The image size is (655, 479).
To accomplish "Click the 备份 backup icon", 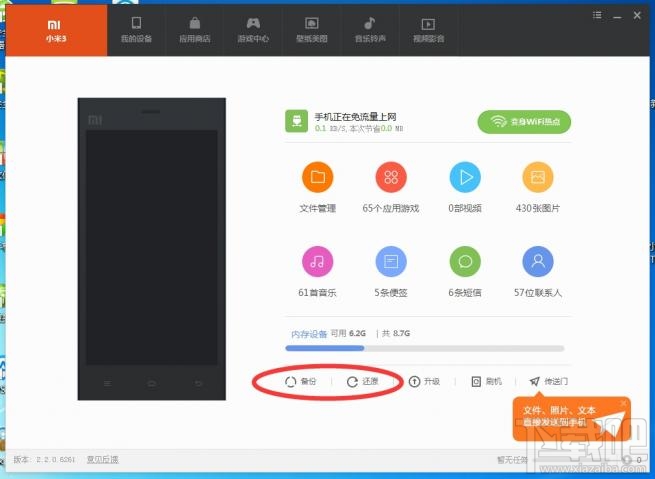I will tap(290, 382).
